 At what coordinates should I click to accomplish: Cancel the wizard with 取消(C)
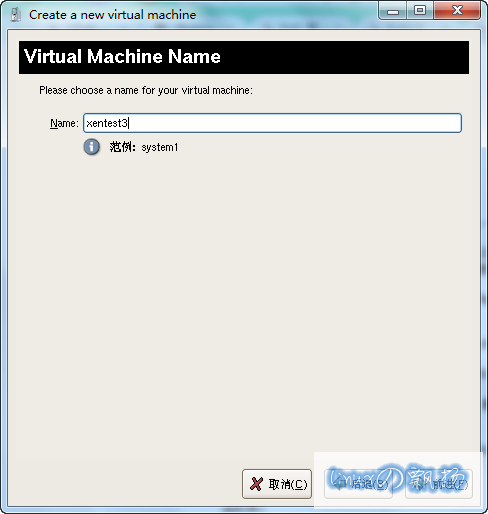click(277, 484)
